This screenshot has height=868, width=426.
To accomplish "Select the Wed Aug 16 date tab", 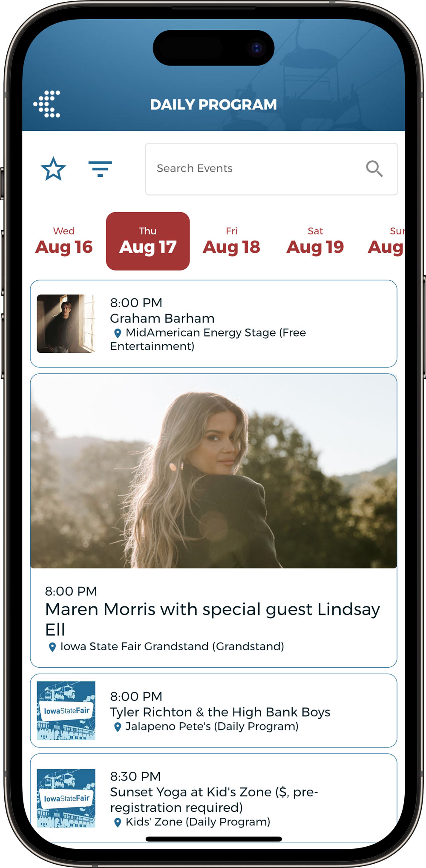I will 64,241.
